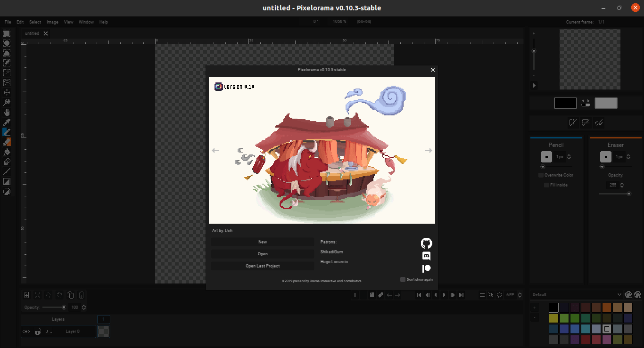
Task: Open the File menu
Action: tap(8, 22)
